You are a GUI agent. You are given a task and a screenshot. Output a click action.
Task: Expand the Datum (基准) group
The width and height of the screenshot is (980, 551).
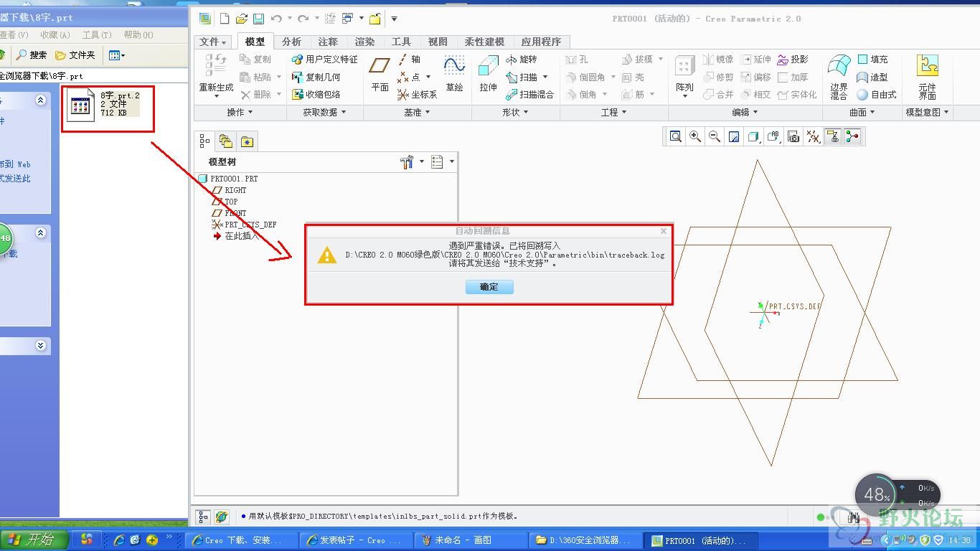pos(417,112)
